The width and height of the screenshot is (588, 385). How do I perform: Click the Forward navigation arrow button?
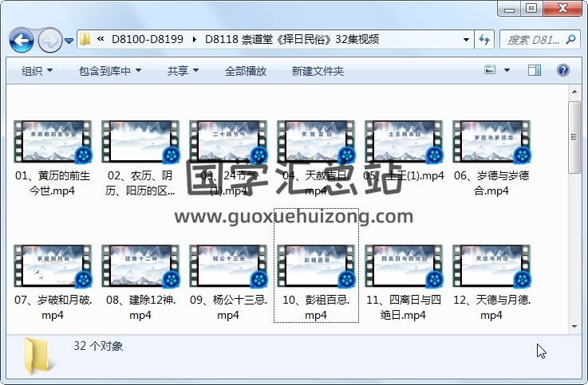49,39
